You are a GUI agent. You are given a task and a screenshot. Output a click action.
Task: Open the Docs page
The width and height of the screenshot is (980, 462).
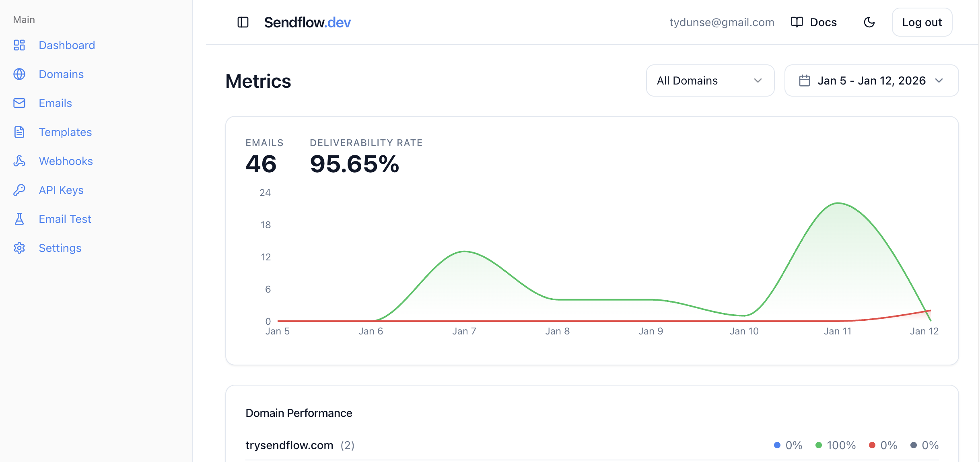[x=813, y=22]
